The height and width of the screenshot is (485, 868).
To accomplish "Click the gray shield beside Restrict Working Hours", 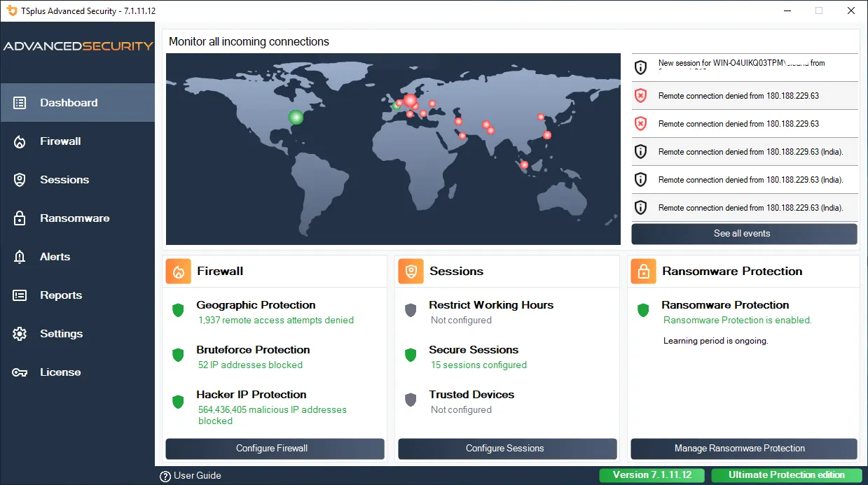I will pos(411,310).
